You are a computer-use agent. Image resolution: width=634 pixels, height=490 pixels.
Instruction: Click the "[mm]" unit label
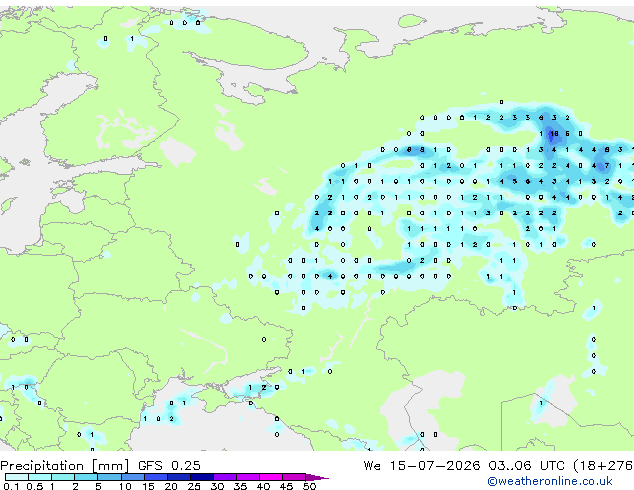coord(111,466)
